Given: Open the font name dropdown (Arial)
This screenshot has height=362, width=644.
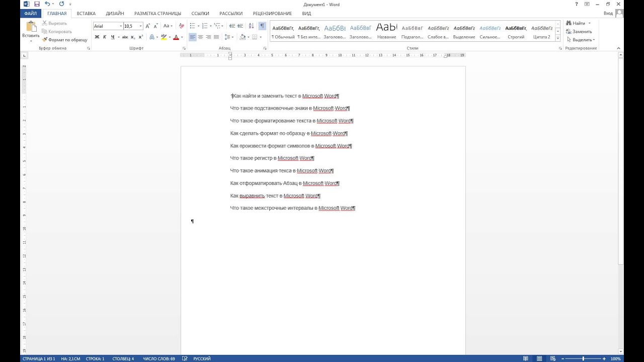Looking at the screenshot, I should point(121,26).
